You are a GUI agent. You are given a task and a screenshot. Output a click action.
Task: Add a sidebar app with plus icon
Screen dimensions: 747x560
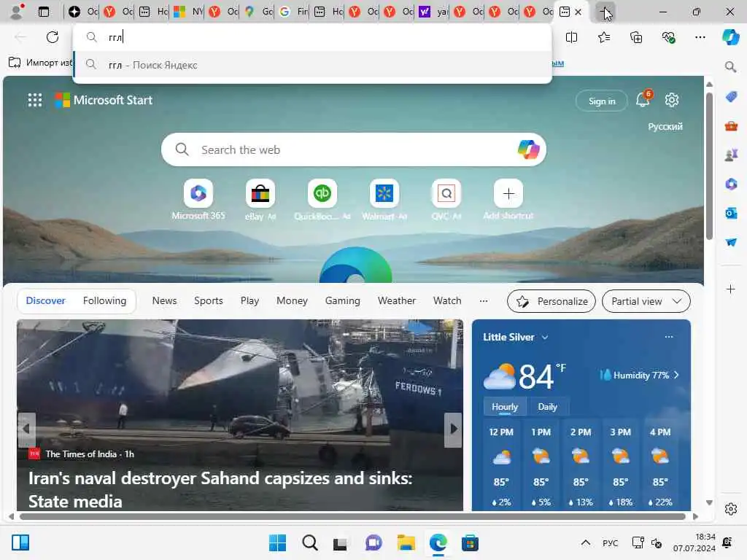click(730, 289)
